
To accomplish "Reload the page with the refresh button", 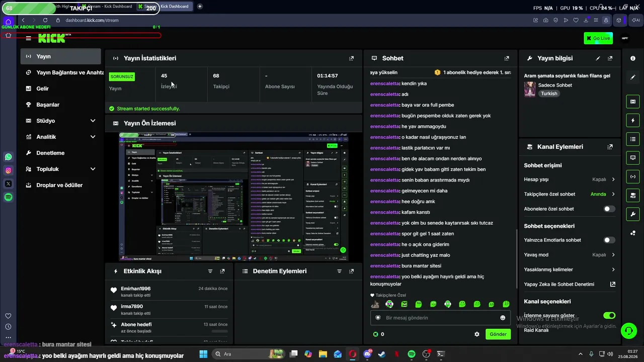I will click(45, 20).
